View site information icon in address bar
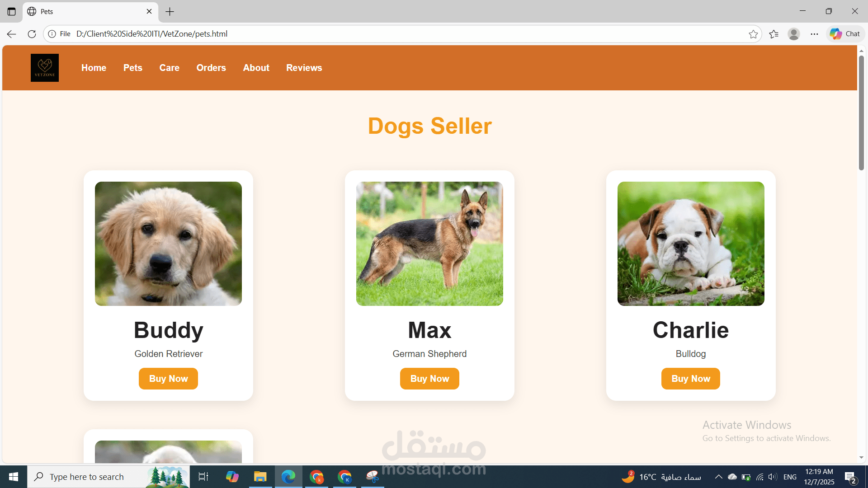This screenshot has width=868, height=488. (x=52, y=34)
